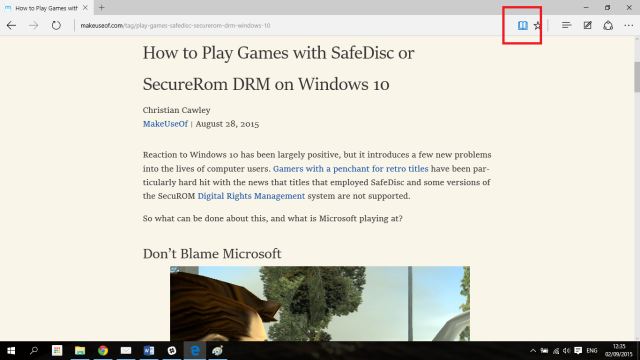Open the Action Center notifications
This screenshot has height=360, width=640.
(578, 351)
